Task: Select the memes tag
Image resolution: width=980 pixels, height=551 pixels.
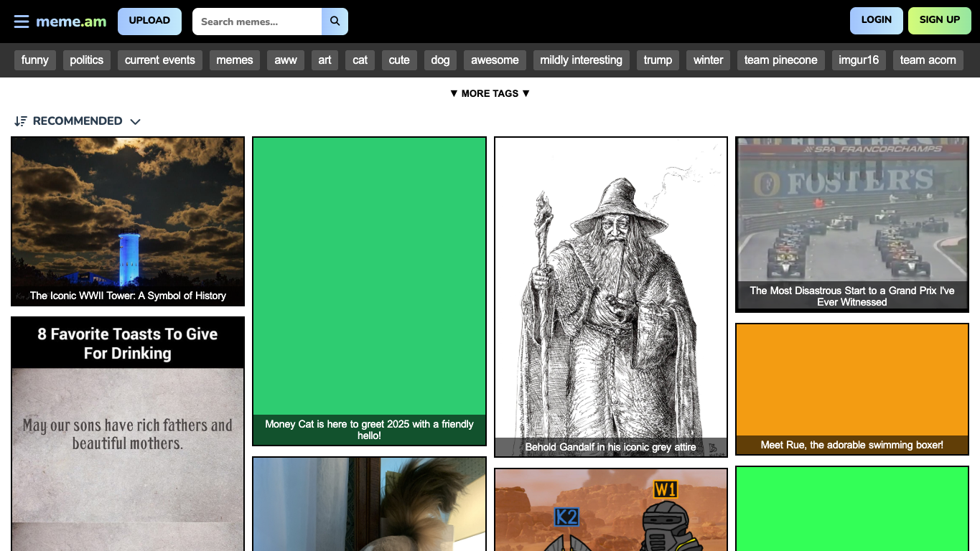Action: pyautogui.click(x=235, y=60)
